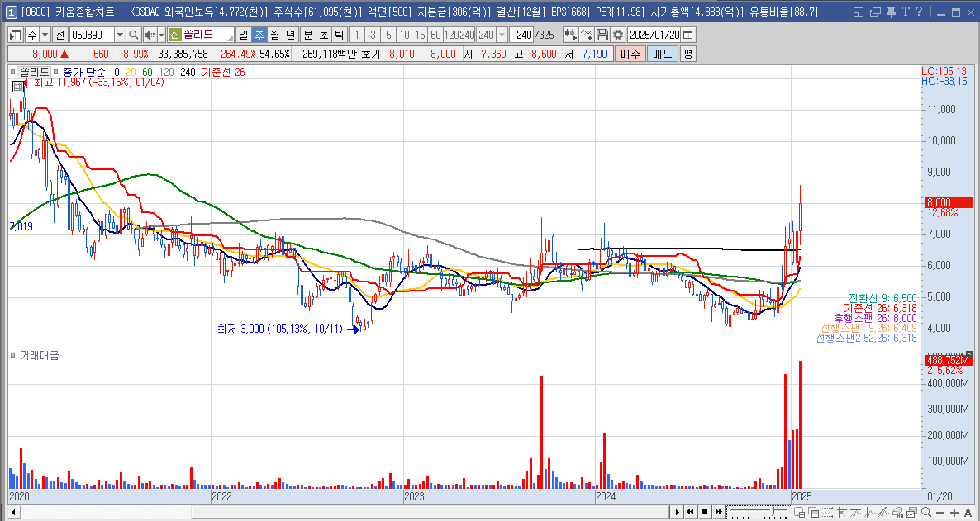Click the 전 market selector button
This screenshot has width=980, height=521.
point(60,35)
